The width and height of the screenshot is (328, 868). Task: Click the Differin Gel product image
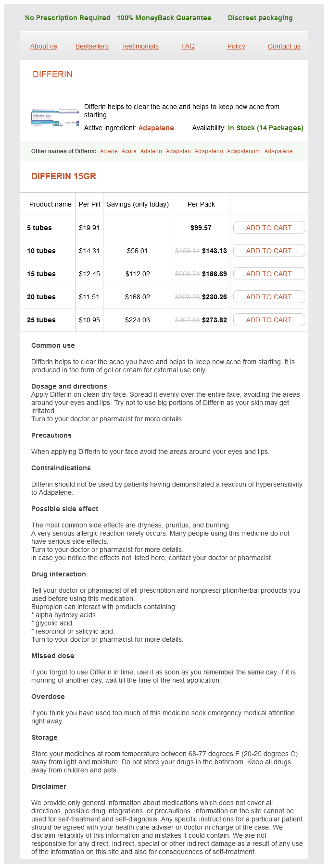tap(55, 118)
